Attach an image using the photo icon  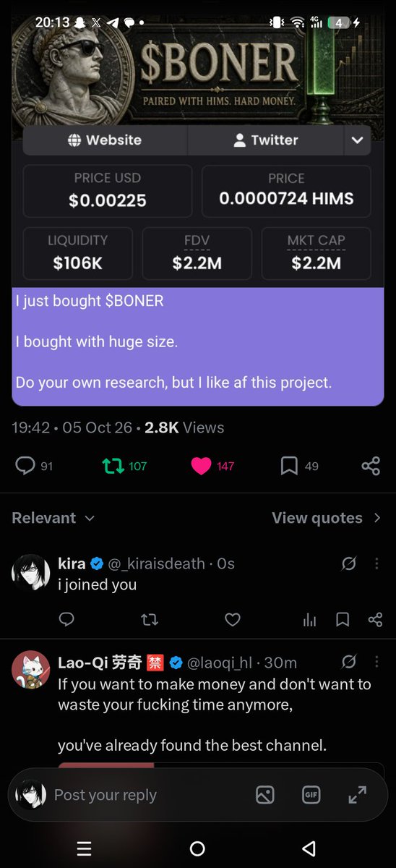click(265, 795)
